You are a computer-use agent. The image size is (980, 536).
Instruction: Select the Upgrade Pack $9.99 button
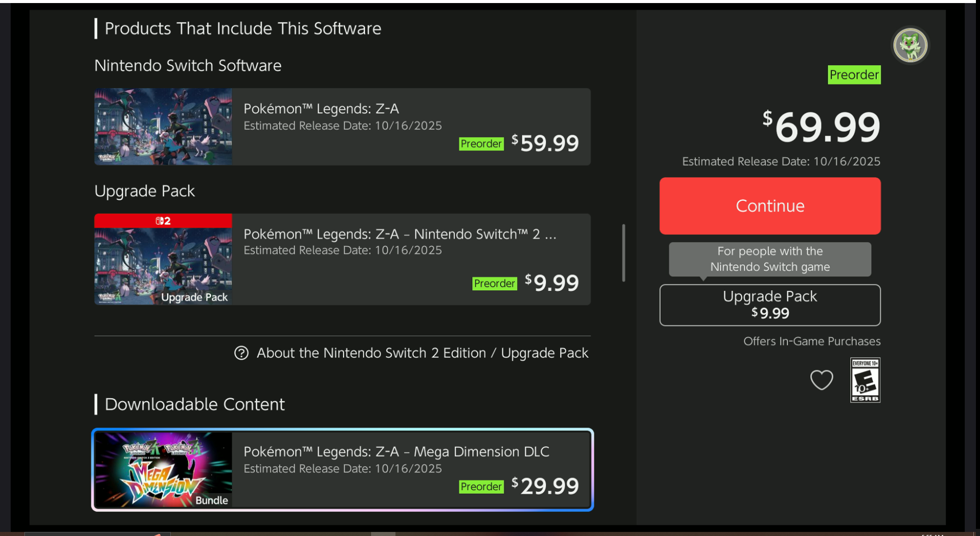click(x=770, y=305)
